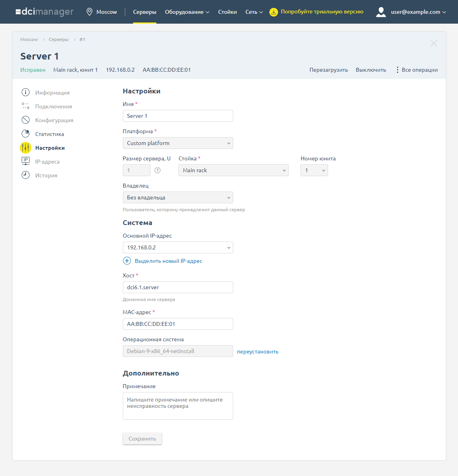Image resolution: width=458 pixels, height=476 pixels.
Task: Click the help icon next to Размер сервера
Action: click(x=157, y=170)
